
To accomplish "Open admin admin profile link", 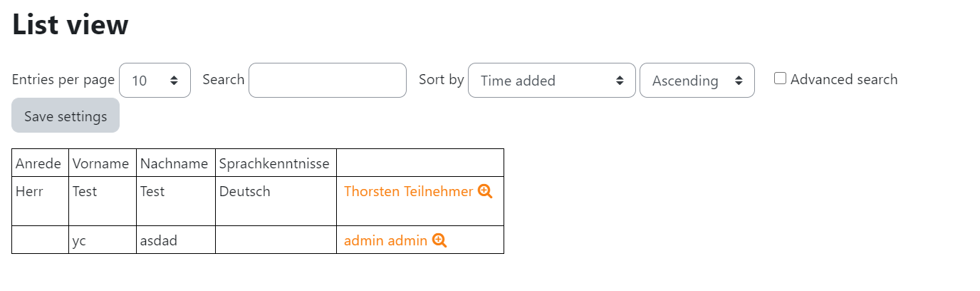I will coord(385,240).
